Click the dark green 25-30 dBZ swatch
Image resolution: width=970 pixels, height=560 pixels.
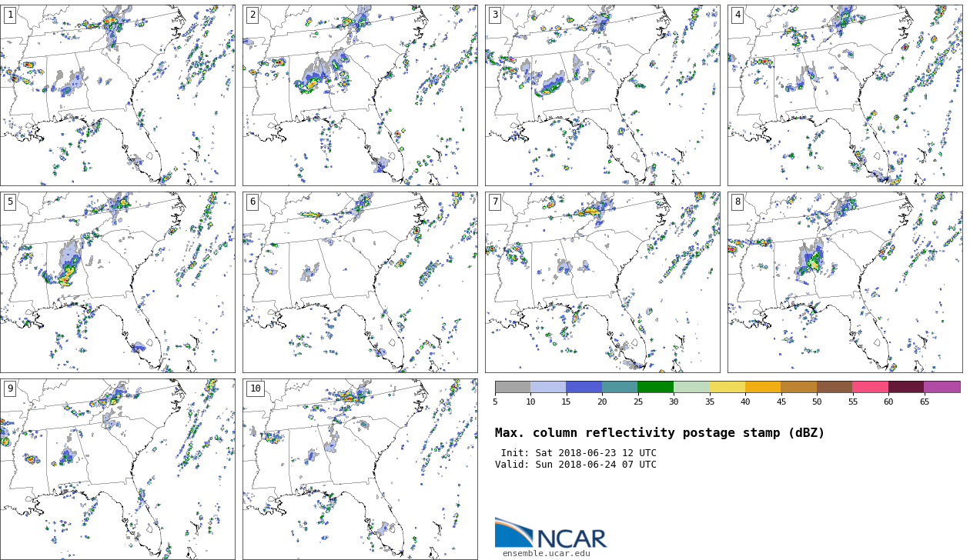(655, 387)
